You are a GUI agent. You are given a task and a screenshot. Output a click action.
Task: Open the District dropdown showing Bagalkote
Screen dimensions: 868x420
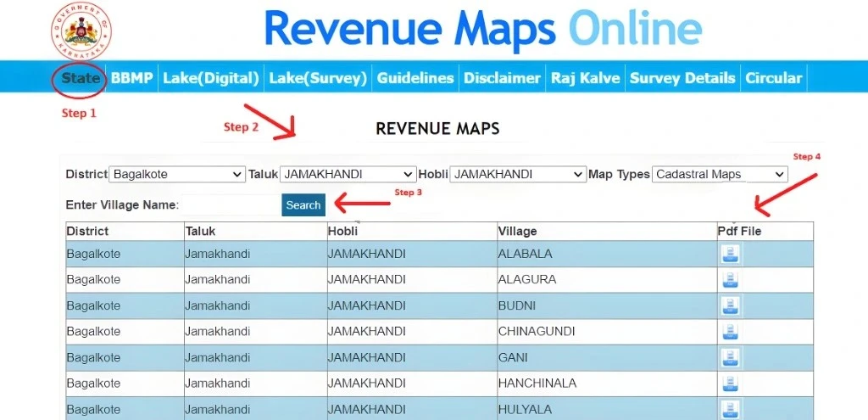pyautogui.click(x=177, y=174)
